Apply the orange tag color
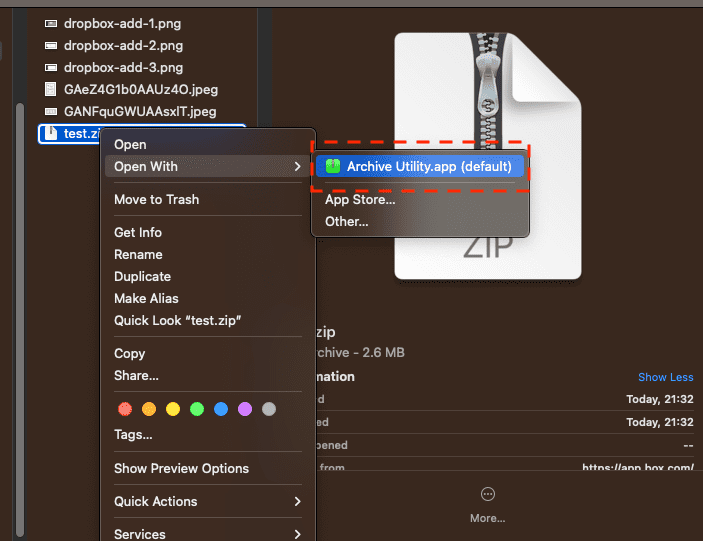The height and width of the screenshot is (541, 703). pyautogui.click(x=149, y=409)
